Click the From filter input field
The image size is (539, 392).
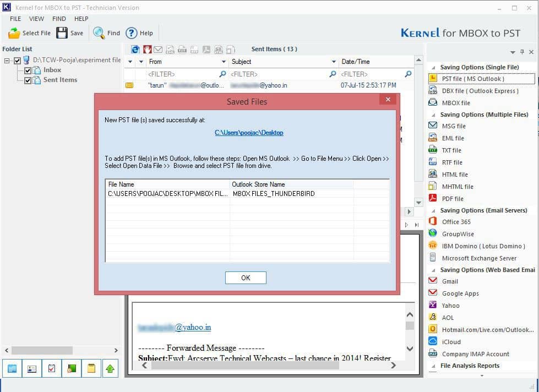[187, 74]
